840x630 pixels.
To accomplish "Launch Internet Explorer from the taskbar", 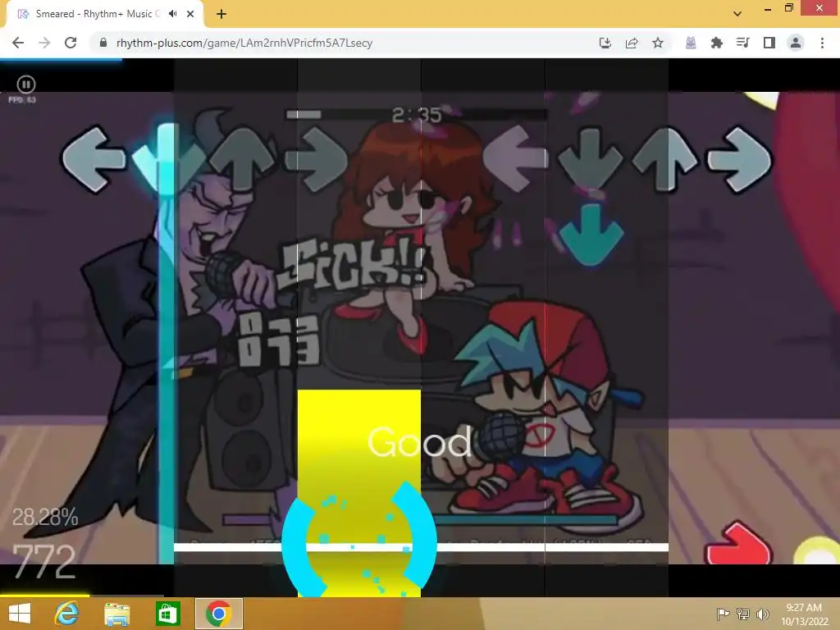I will click(66, 614).
